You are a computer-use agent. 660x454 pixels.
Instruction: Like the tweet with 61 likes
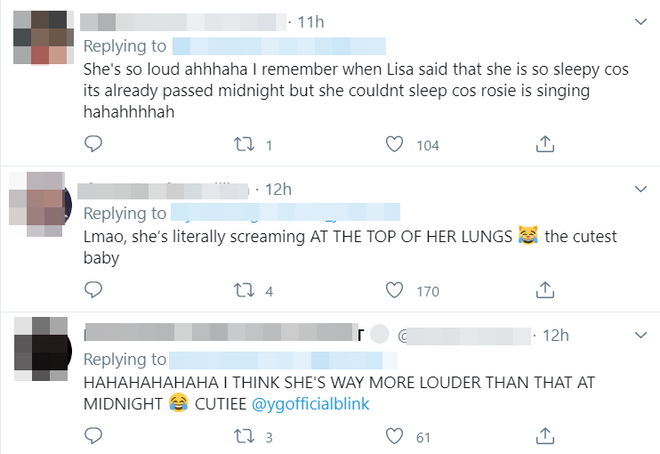[394, 436]
